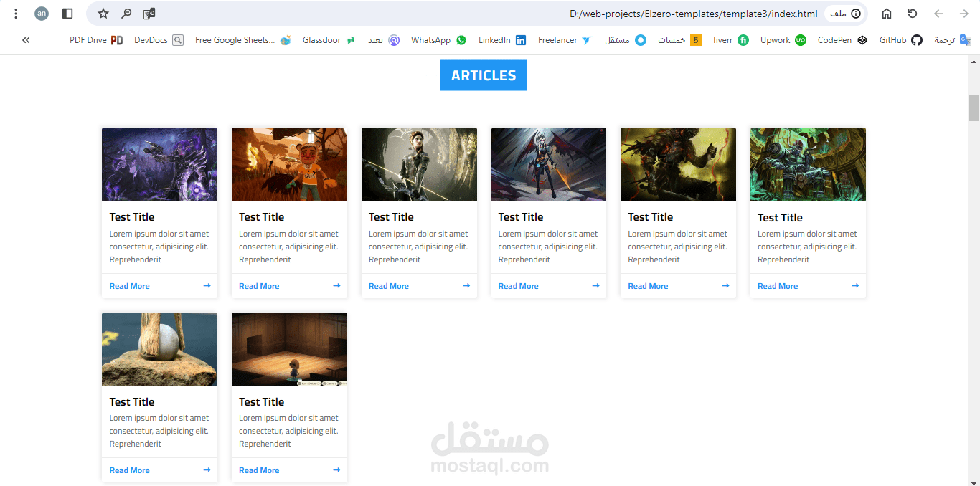Open the LinkedIn bookmark
Screen dimensions: 980x486
point(502,40)
